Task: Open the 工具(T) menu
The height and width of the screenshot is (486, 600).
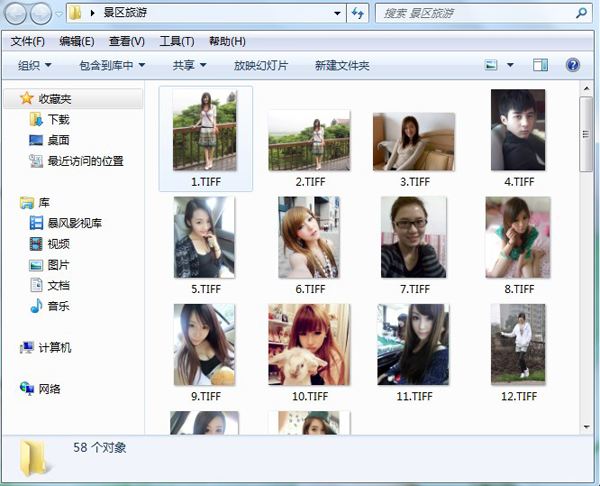Action: click(x=177, y=41)
